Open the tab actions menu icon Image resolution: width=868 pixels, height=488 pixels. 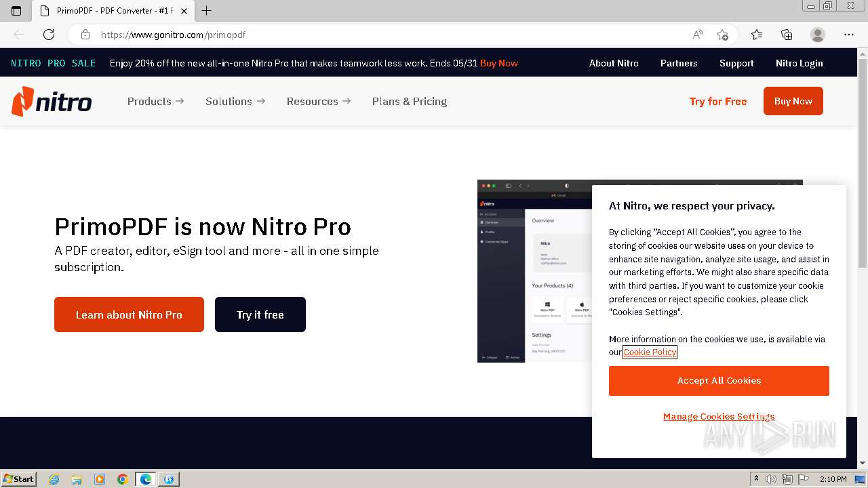pyautogui.click(x=16, y=11)
